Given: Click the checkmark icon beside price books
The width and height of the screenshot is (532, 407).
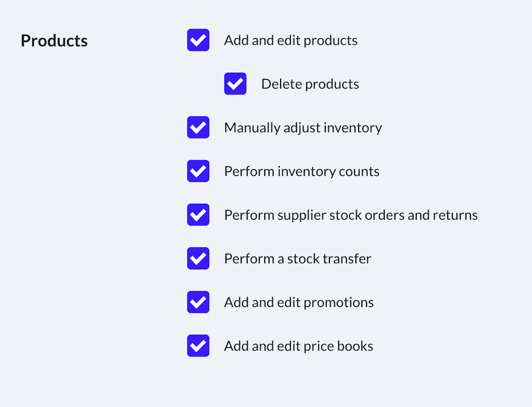Looking at the screenshot, I should click(x=198, y=346).
